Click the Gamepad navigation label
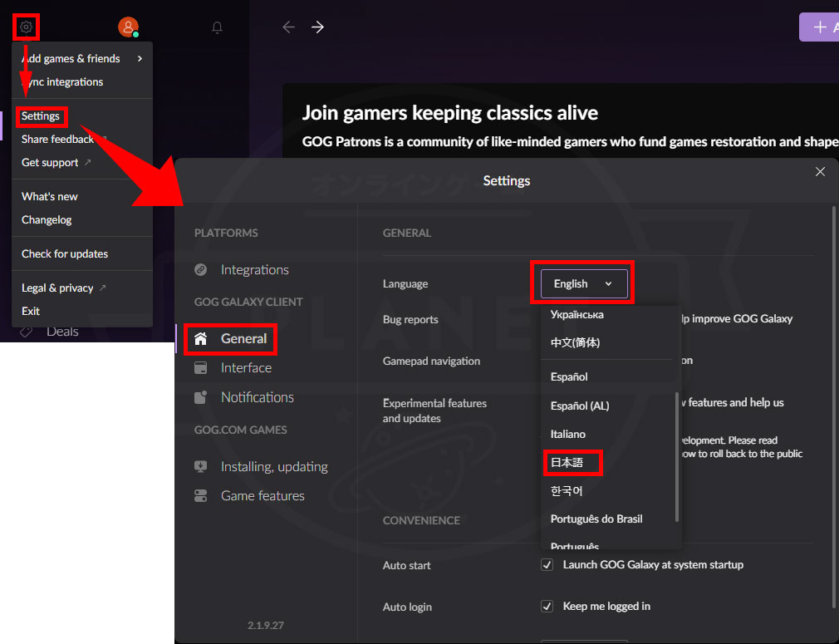Screen dimensions: 839x644 pyautogui.click(x=431, y=361)
